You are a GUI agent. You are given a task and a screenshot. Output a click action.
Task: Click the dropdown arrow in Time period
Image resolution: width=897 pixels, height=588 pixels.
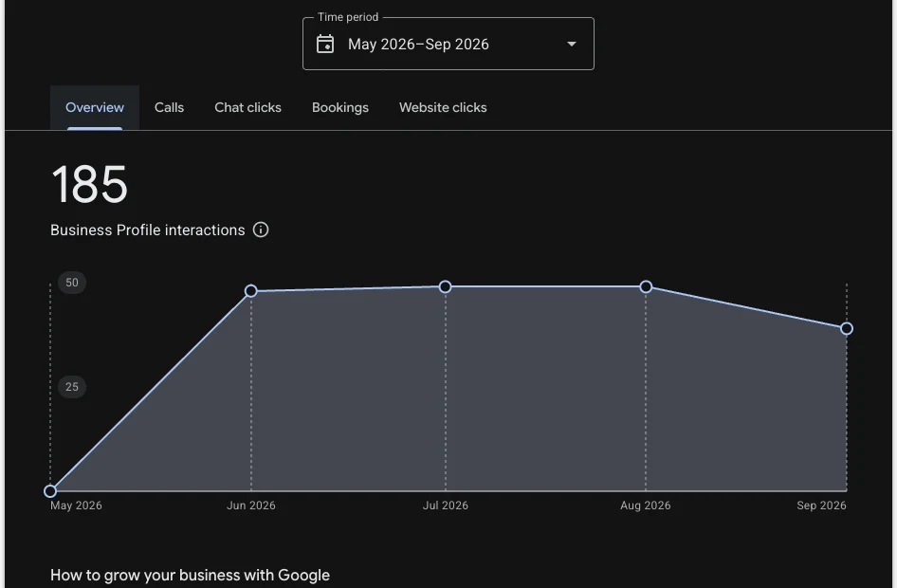[571, 44]
